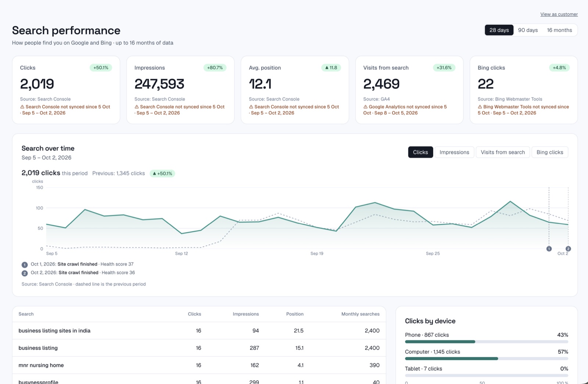The image size is (588, 384).
Task: Sort table by the Impressions column header
Action: [x=246, y=314]
